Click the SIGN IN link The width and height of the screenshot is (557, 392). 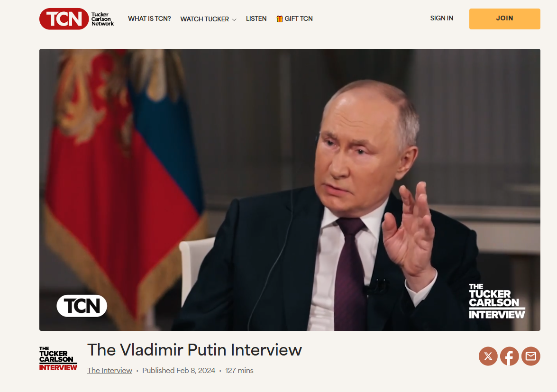point(441,18)
